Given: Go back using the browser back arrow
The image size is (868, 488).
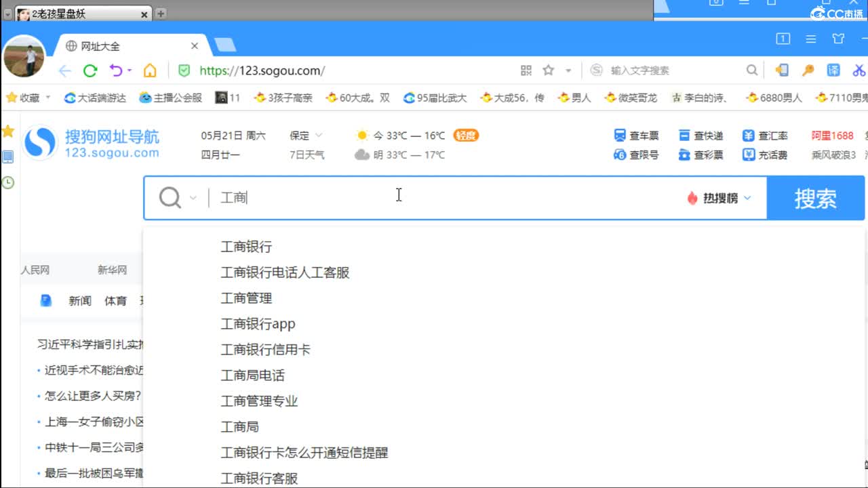Looking at the screenshot, I should point(64,70).
